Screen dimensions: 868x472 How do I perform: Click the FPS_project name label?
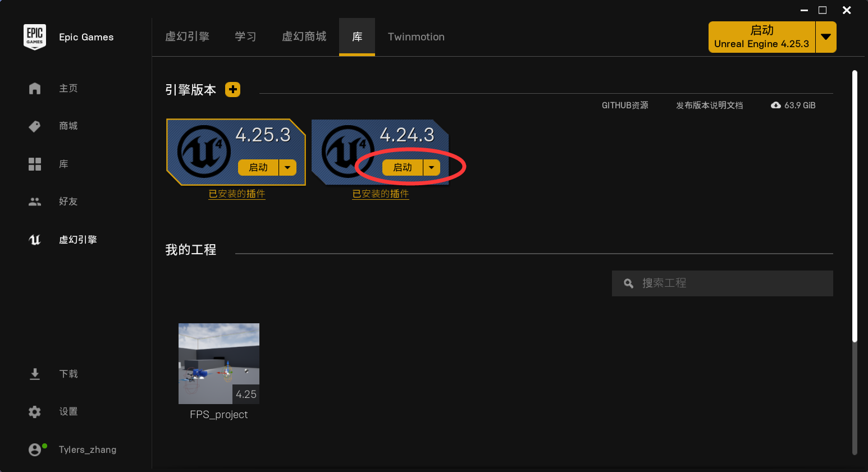coord(219,415)
